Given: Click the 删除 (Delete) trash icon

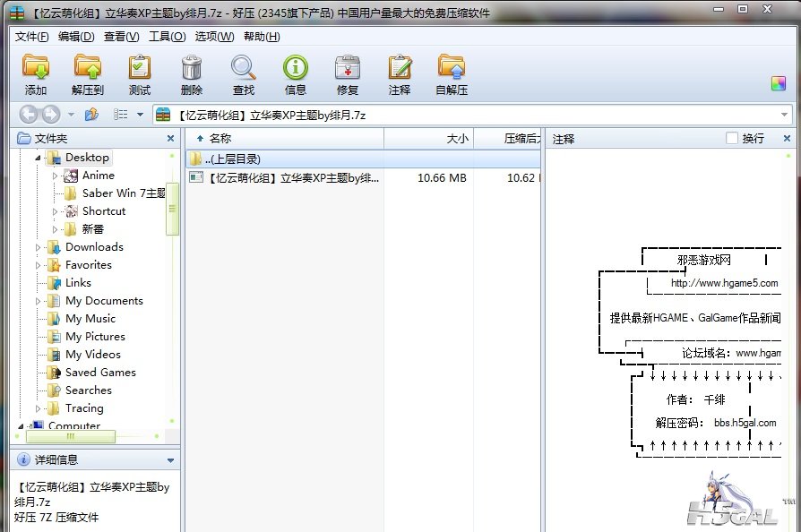Looking at the screenshot, I should click(192, 69).
